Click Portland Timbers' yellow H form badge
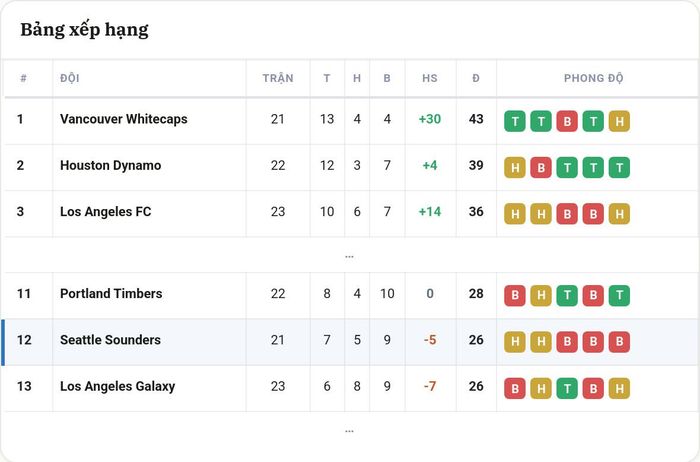 pyautogui.click(x=541, y=296)
